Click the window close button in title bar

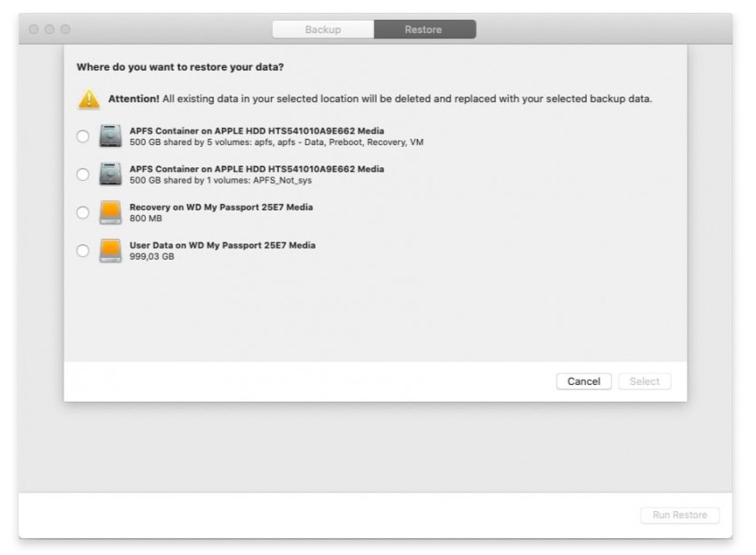(x=34, y=30)
